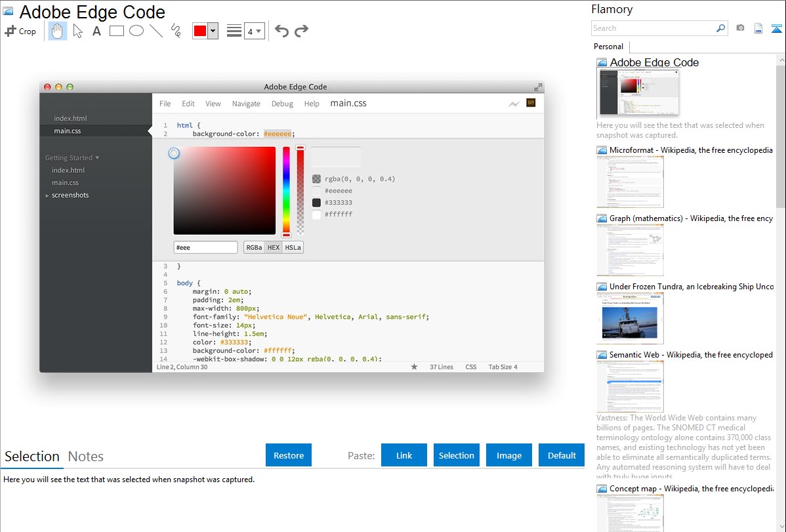The width and height of the screenshot is (786, 532).
Task: Open the Edit menu in Edge Code
Action: pyautogui.click(x=188, y=104)
